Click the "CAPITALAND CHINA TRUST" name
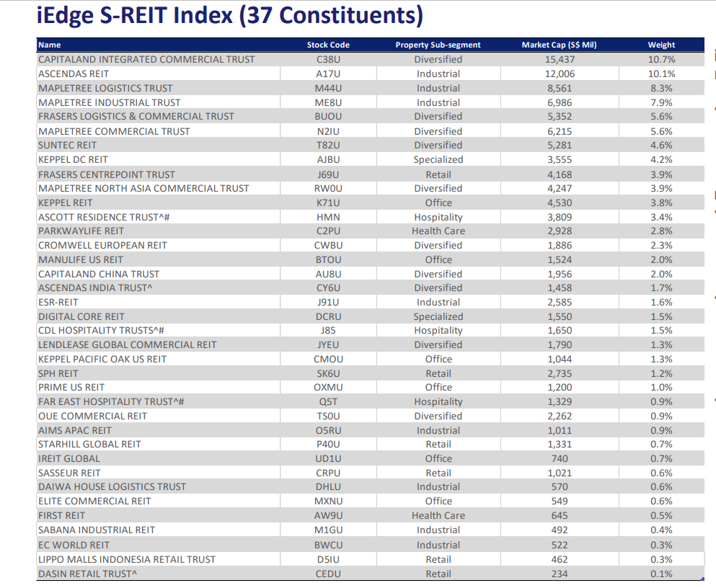Image resolution: width=716 pixels, height=588 pixels. pos(99,274)
